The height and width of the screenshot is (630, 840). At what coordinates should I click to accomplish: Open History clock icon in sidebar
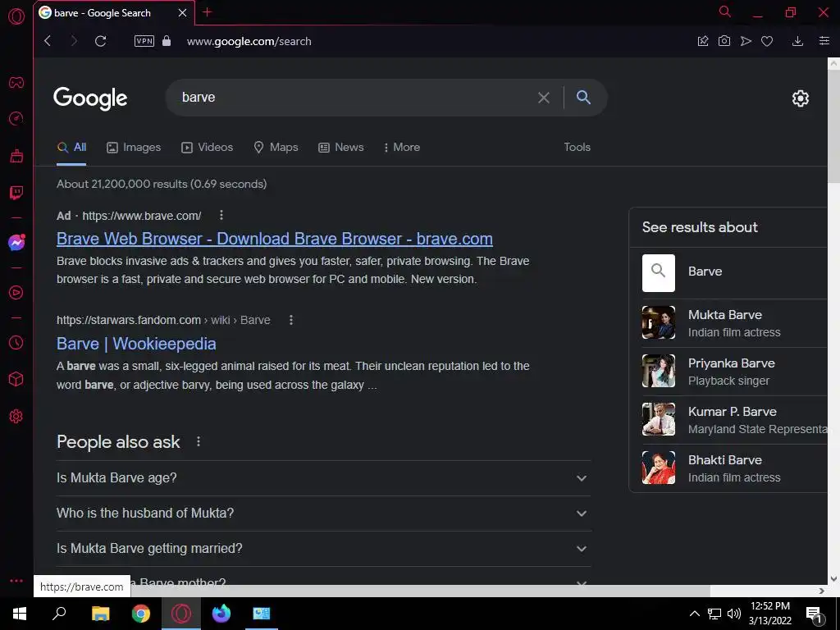[16, 342]
